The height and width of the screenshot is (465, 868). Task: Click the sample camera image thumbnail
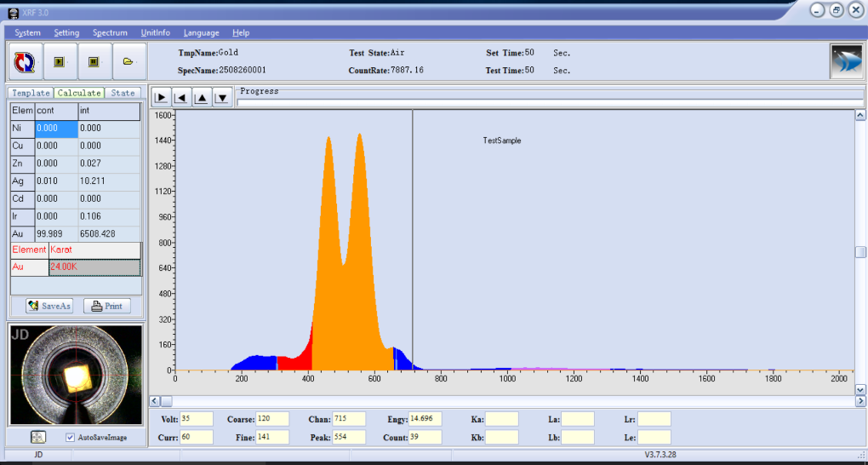click(75, 374)
